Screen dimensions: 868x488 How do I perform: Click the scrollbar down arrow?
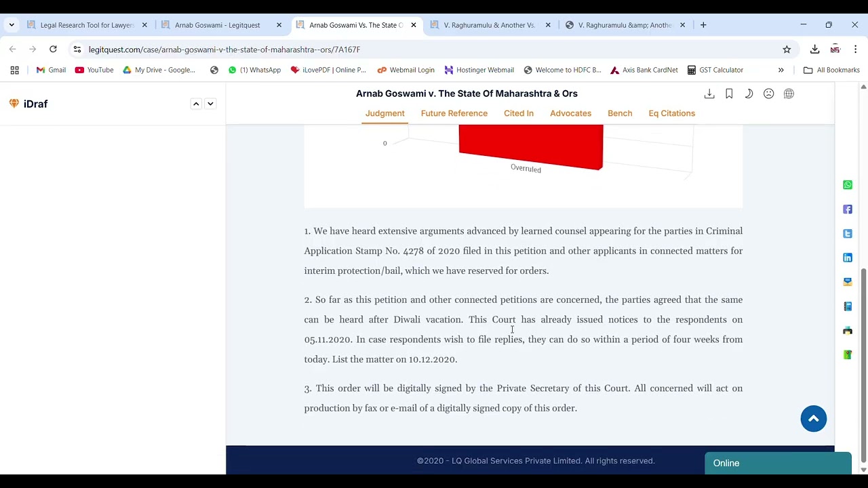pyautogui.click(x=863, y=469)
